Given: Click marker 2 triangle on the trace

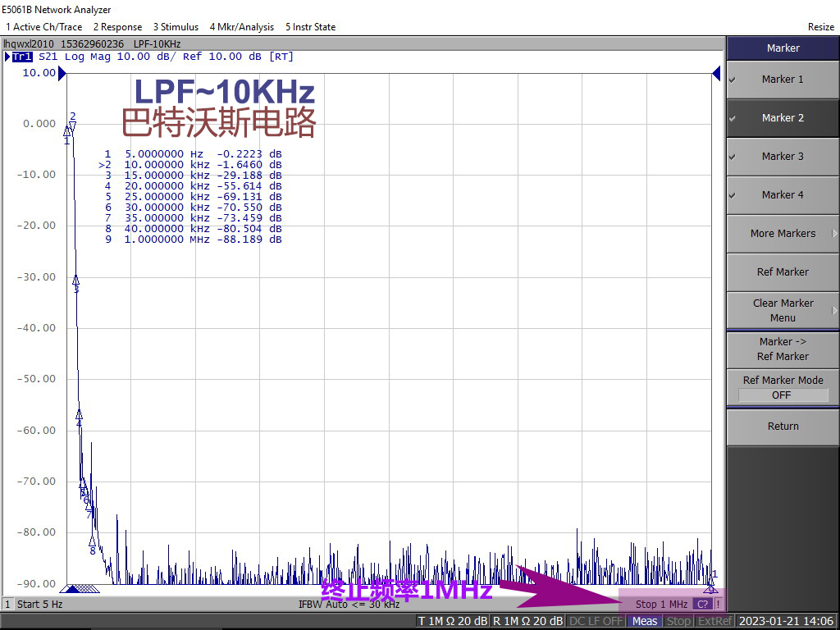Looking at the screenshot, I should pyautogui.click(x=72, y=126).
